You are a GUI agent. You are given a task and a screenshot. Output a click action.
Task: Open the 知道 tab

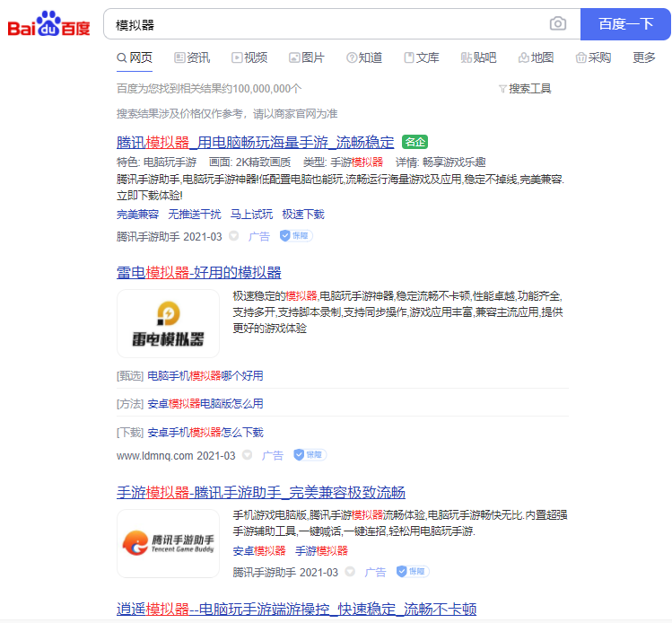click(x=364, y=57)
